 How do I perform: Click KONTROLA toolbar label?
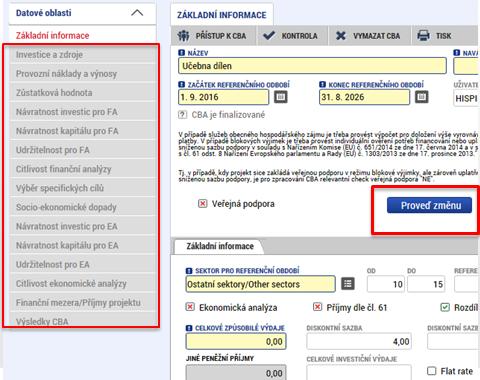coord(299,36)
